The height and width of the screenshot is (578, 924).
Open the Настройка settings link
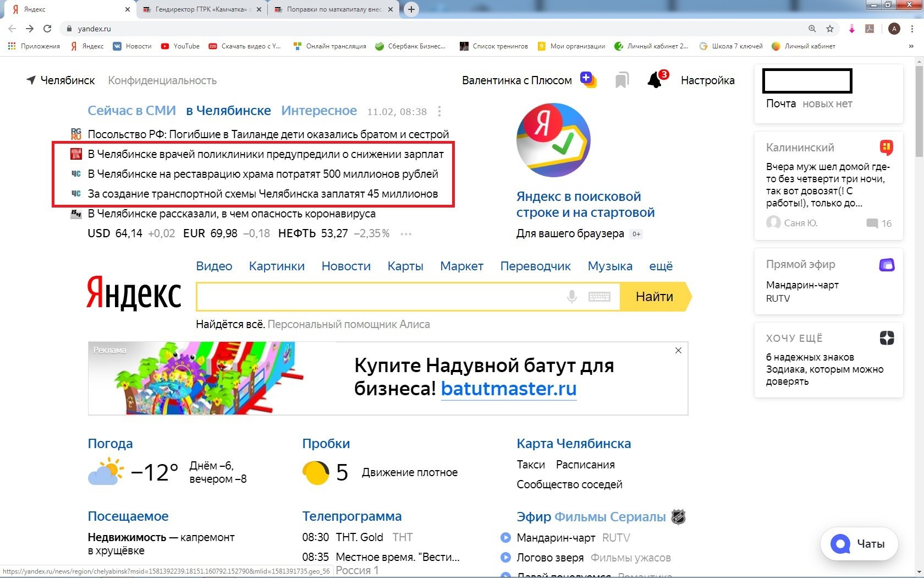pyautogui.click(x=707, y=80)
